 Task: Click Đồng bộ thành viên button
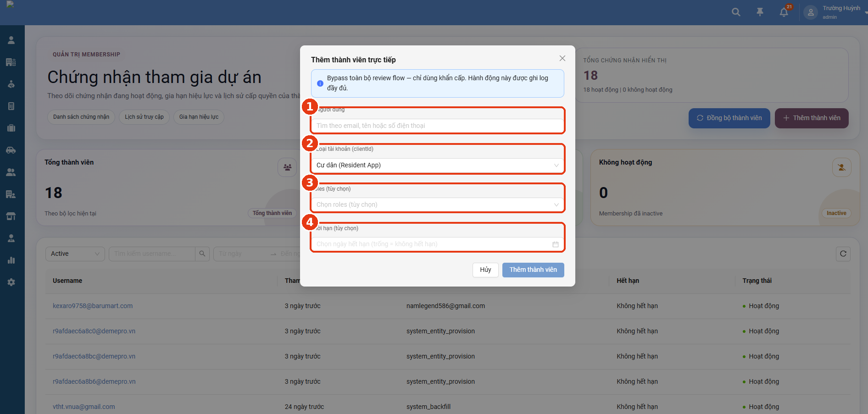pos(729,118)
